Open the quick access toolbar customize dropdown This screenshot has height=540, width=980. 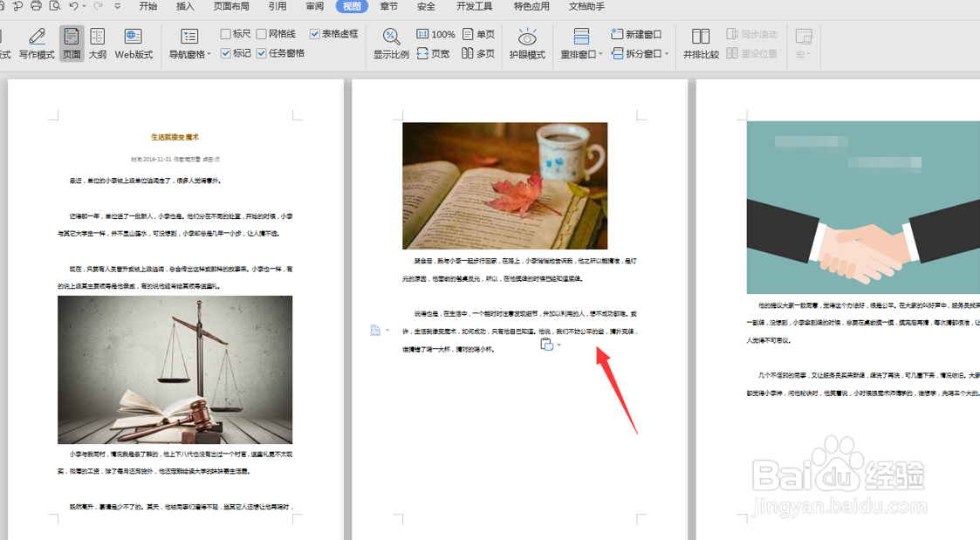tap(118, 6)
